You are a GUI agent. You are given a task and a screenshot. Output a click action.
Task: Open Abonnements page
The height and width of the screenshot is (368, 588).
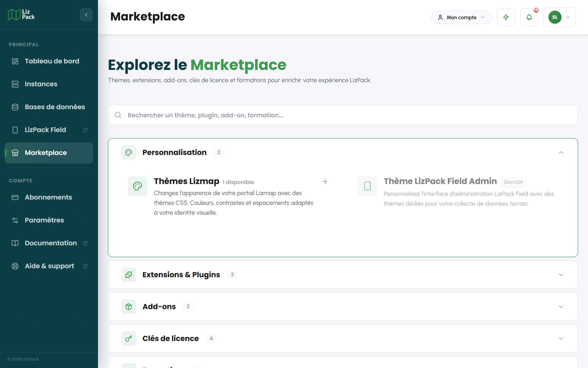click(x=49, y=197)
